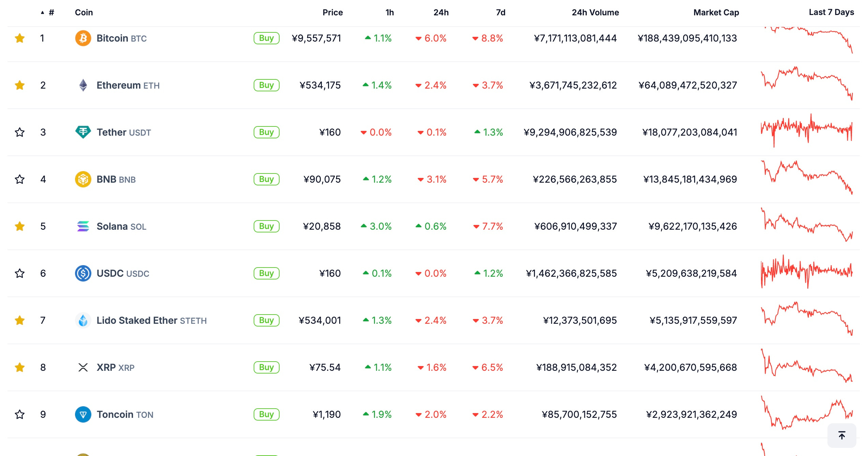This screenshot has height=456, width=868.
Task: Click XRP price ¥75.54
Action: point(325,367)
